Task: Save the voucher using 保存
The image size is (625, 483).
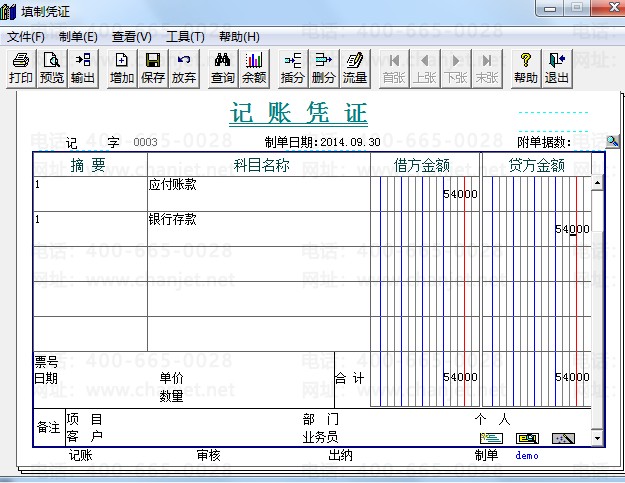Action: pyautogui.click(x=153, y=67)
